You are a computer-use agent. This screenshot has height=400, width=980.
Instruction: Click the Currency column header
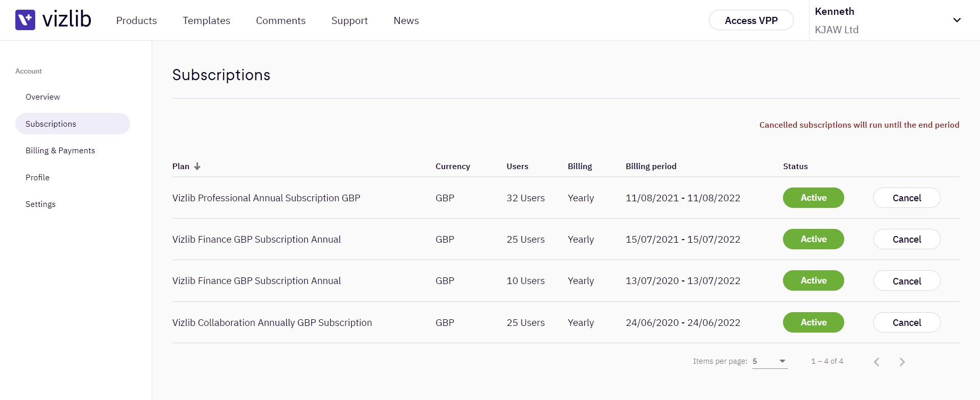[x=453, y=167]
